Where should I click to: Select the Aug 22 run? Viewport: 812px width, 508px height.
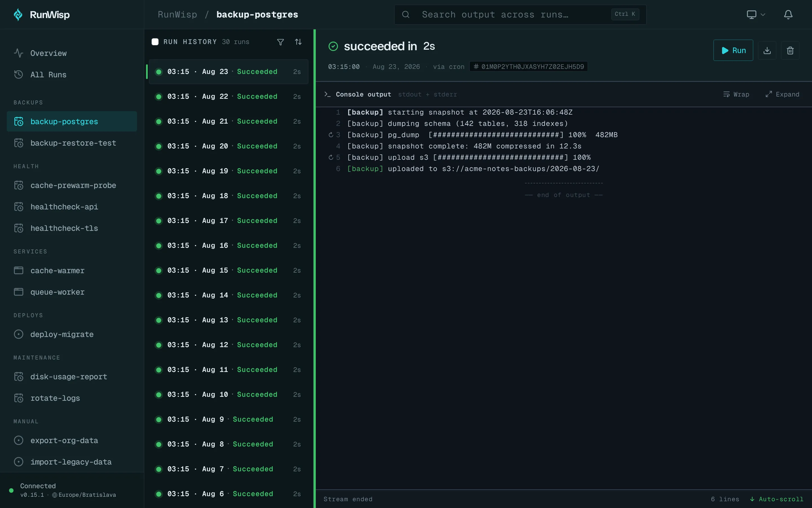(x=228, y=97)
